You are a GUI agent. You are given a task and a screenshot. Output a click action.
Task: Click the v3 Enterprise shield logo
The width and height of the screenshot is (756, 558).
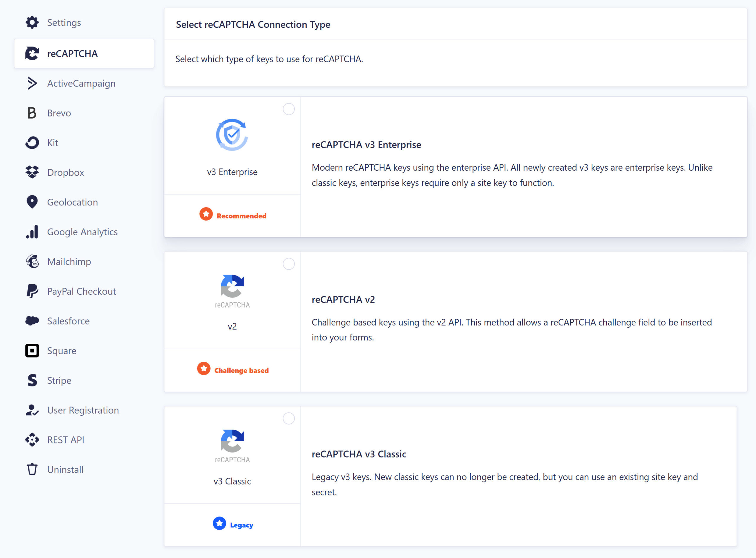pos(232,135)
